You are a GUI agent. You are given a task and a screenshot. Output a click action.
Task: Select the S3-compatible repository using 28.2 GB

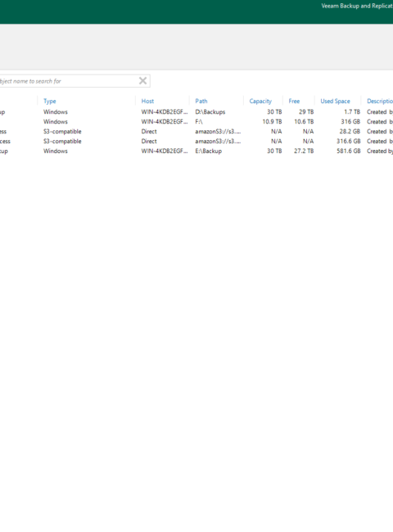click(x=196, y=131)
